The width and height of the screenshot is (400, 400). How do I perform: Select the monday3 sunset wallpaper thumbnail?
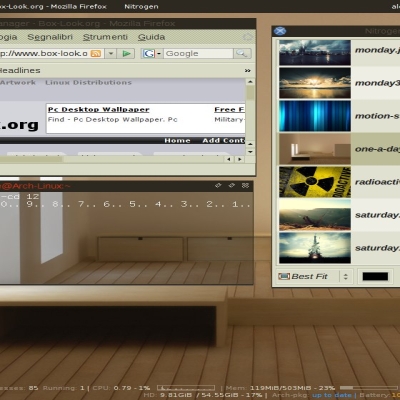[315, 83]
